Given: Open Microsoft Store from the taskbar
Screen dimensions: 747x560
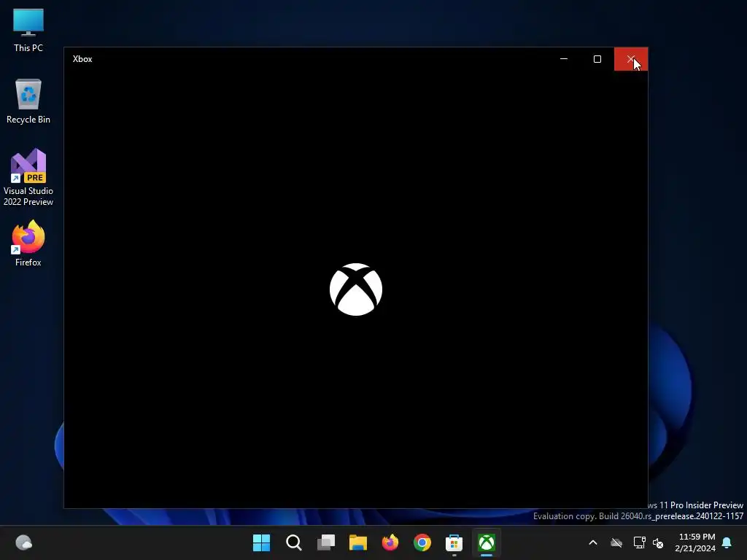Looking at the screenshot, I should [x=454, y=542].
